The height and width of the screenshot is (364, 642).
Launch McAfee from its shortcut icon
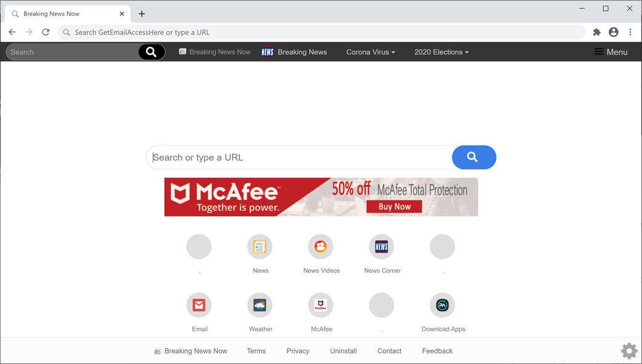321,304
